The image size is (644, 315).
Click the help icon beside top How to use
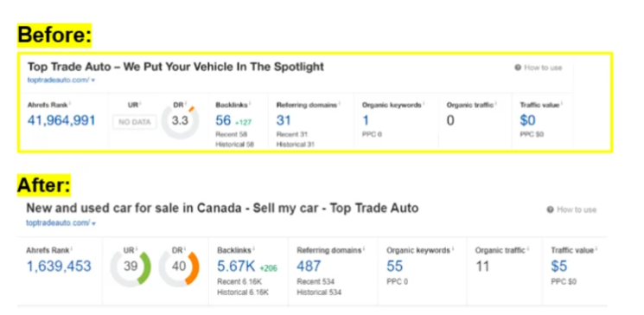click(x=518, y=67)
